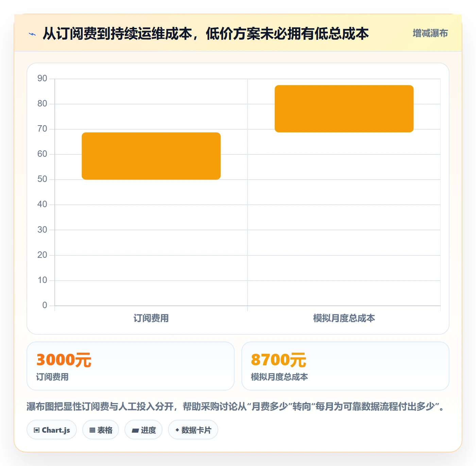Select the 模拟月度总成本 orange waterfall bar
476x466 pixels.
(344, 109)
